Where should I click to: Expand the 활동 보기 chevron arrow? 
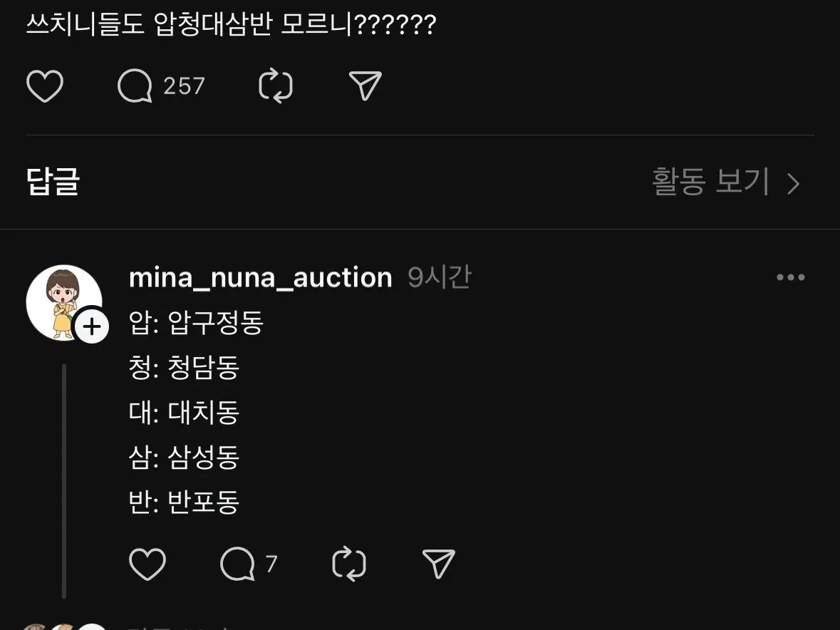click(x=794, y=185)
